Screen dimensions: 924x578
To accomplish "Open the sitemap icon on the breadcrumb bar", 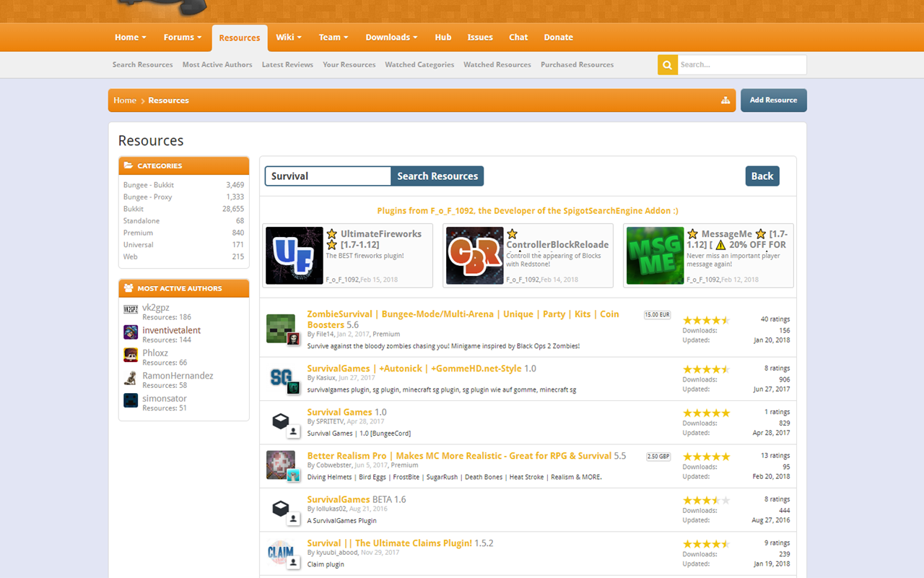I will (725, 100).
